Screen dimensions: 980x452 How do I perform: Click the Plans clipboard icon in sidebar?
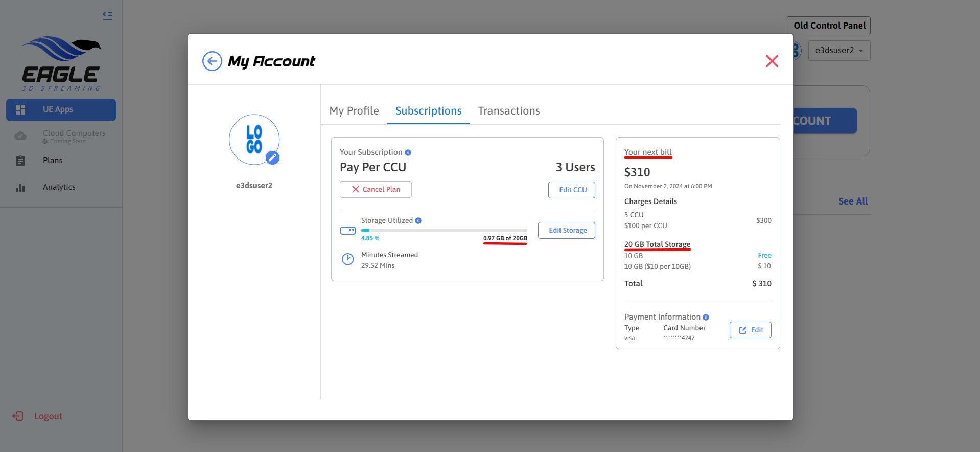20,161
